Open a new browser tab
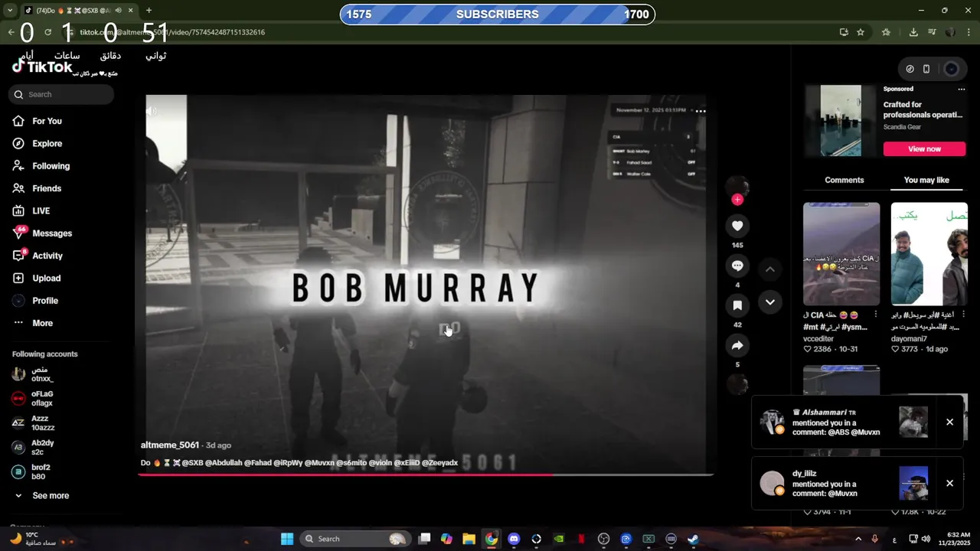The width and height of the screenshot is (980, 551). click(149, 11)
